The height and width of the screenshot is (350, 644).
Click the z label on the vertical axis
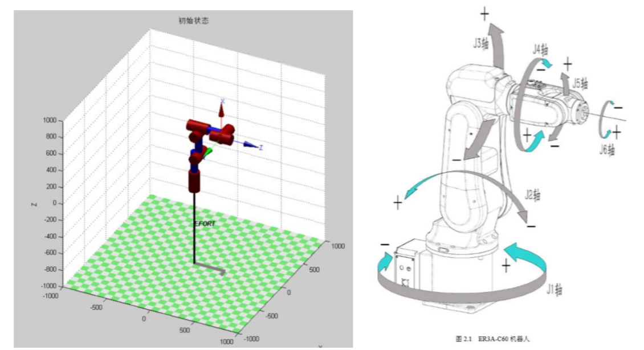click(x=35, y=204)
